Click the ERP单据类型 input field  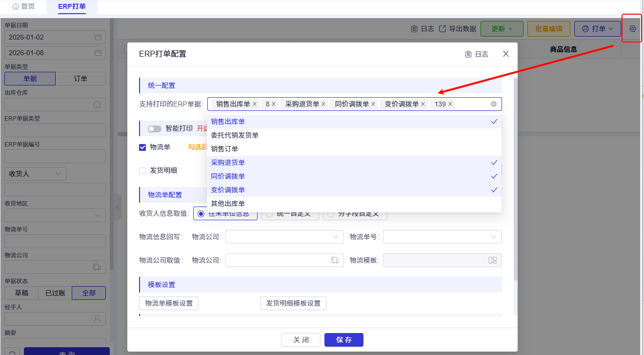pos(55,130)
